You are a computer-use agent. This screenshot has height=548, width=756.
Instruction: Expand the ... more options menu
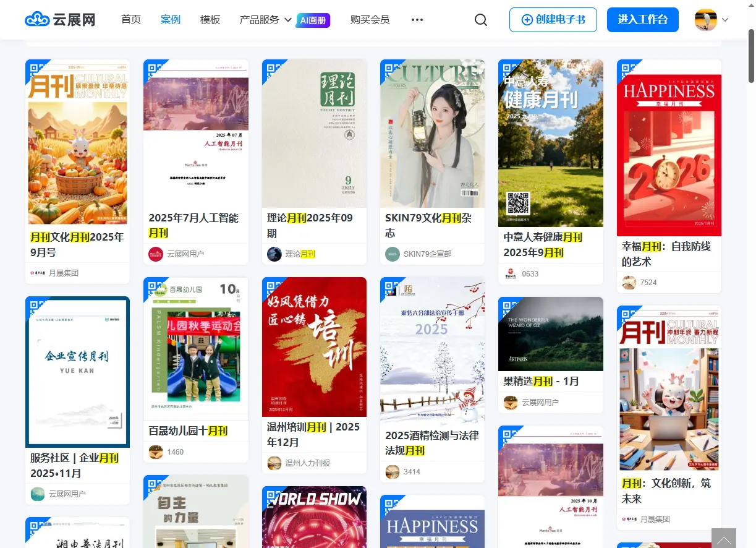pyautogui.click(x=417, y=20)
